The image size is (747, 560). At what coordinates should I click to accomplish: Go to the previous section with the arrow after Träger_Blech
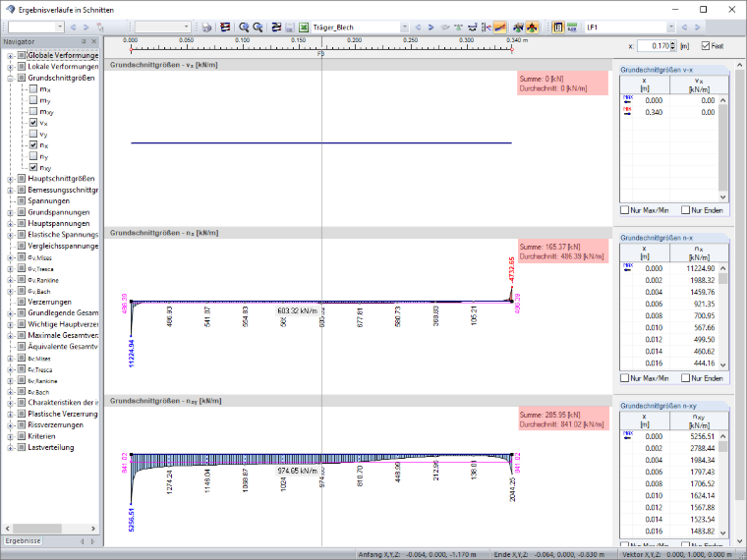point(418,28)
